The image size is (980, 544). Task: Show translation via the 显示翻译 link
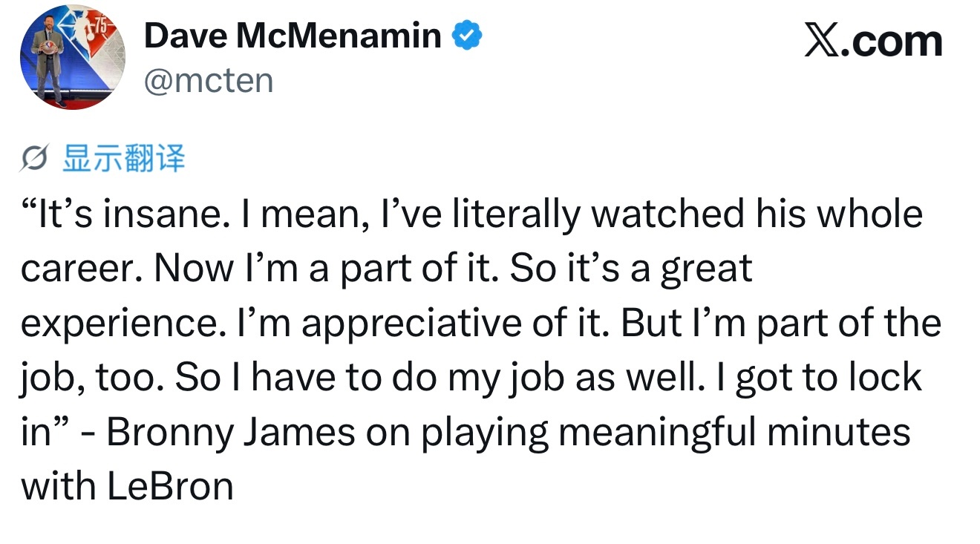123,158
